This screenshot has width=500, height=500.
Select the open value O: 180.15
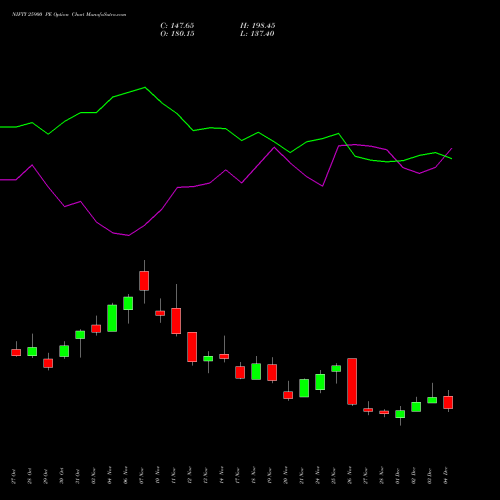pyautogui.click(x=177, y=34)
